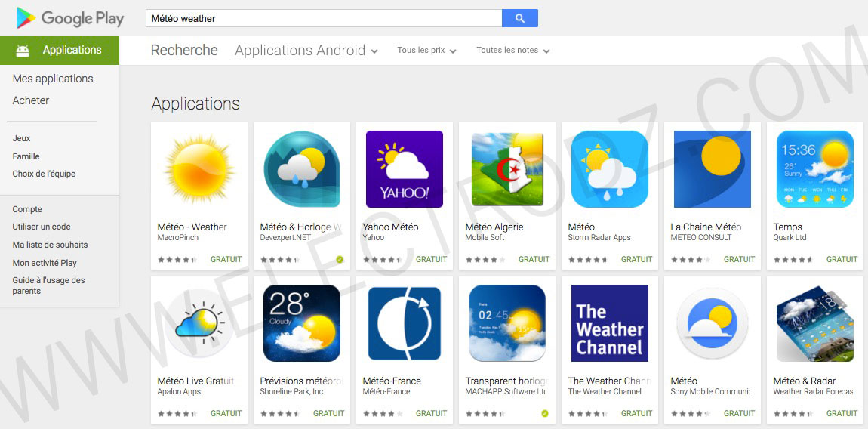Open the Météo & Radar app icon
Screen dimensions: 868x429
(x=815, y=323)
